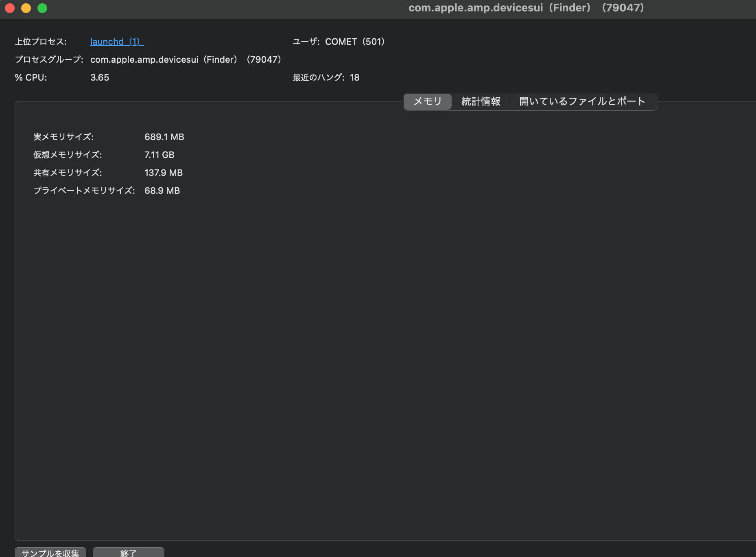Click the user value COMET (501)
This screenshot has height=557, width=756.
355,42
